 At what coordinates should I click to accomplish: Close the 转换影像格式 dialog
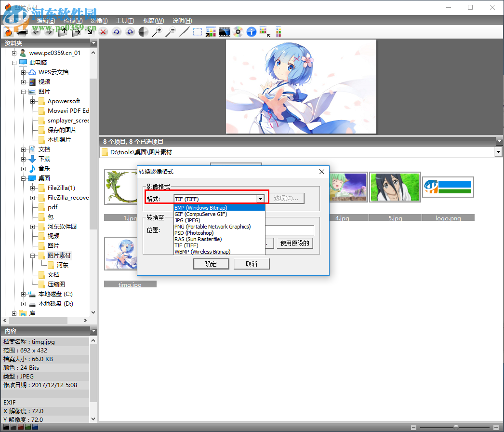pos(322,172)
